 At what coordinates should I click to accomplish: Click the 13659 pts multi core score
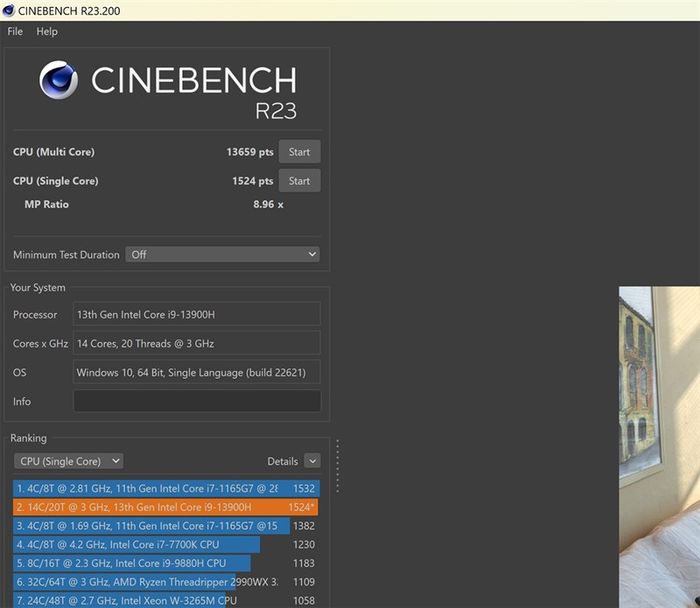coord(250,152)
